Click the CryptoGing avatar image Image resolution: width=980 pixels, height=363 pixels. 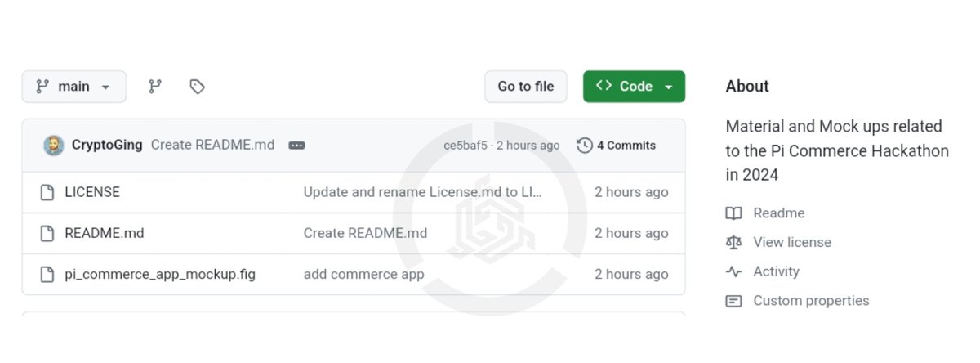54,146
